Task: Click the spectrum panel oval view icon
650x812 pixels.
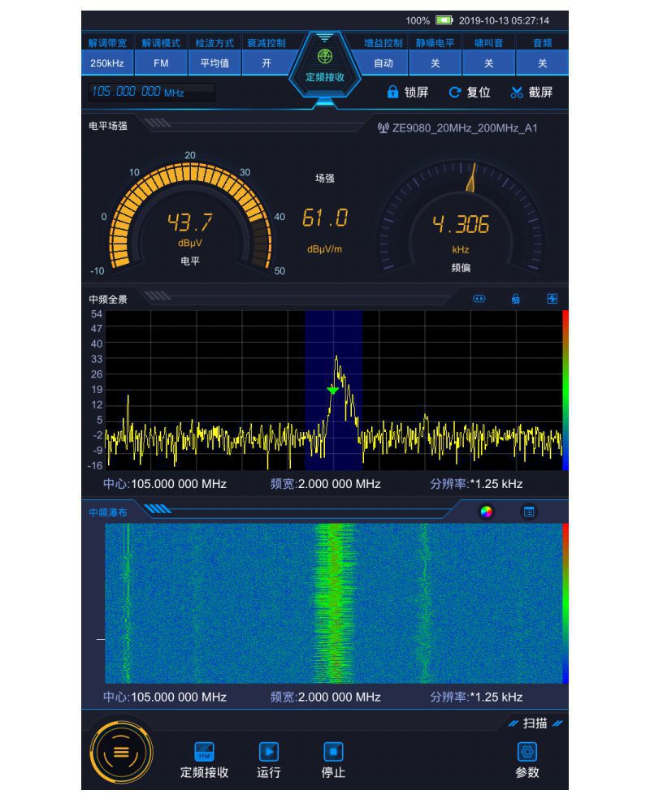Action: pyautogui.click(x=479, y=299)
